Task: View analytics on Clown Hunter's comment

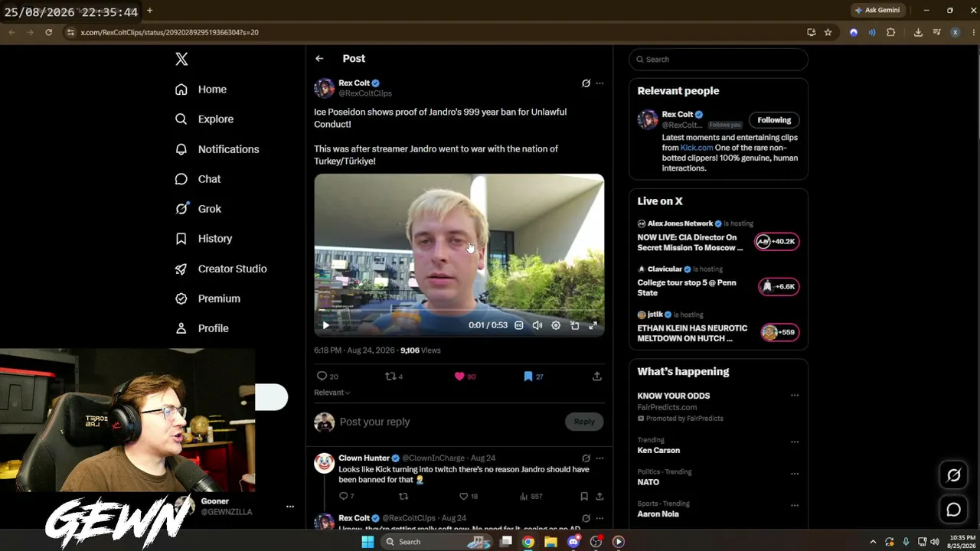Action: point(531,497)
